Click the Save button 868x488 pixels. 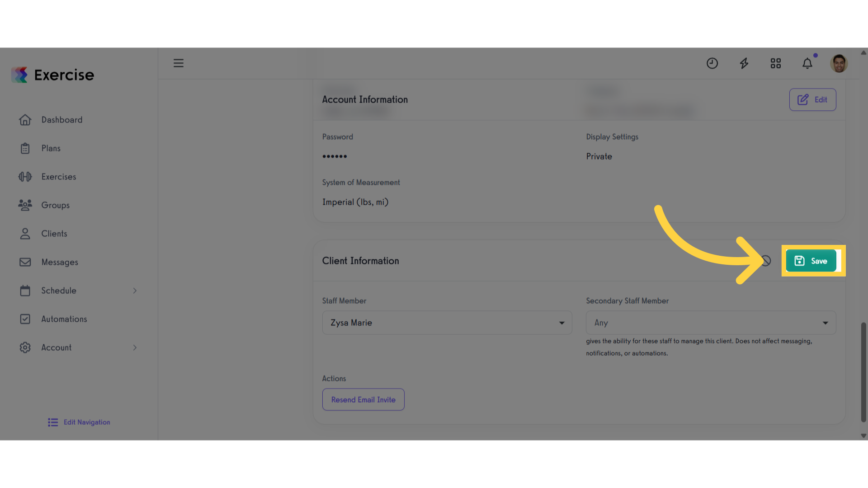tap(811, 261)
